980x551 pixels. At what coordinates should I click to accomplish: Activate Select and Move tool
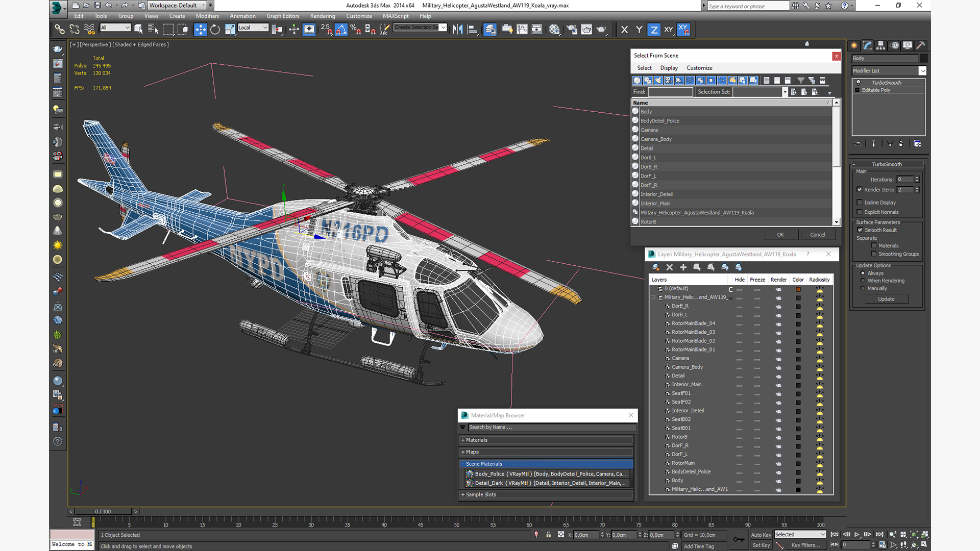(x=201, y=30)
